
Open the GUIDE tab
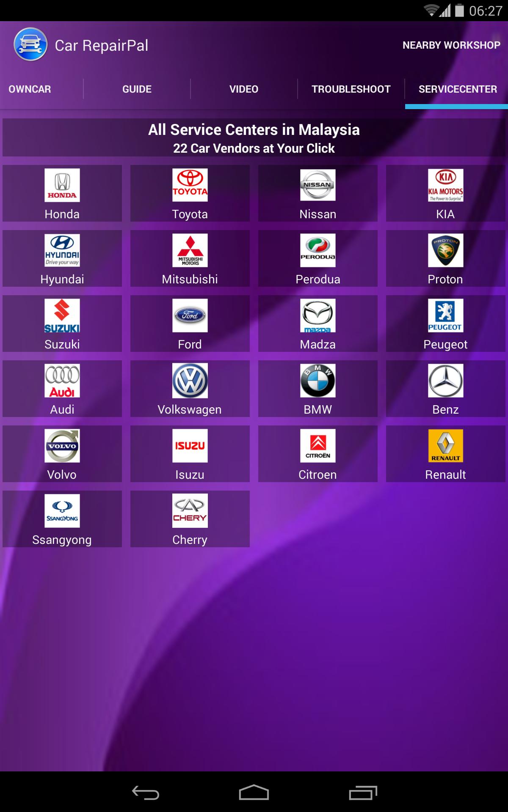click(x=137, y=89)
